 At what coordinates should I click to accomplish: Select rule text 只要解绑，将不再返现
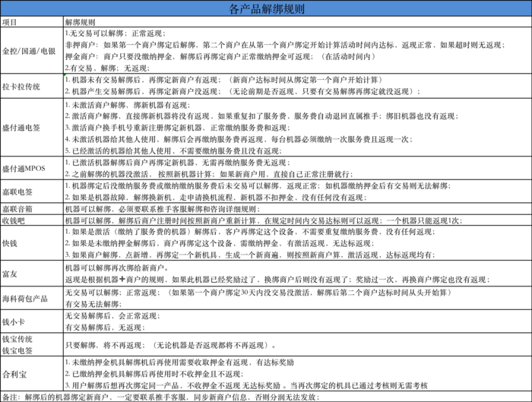point(103,345)
